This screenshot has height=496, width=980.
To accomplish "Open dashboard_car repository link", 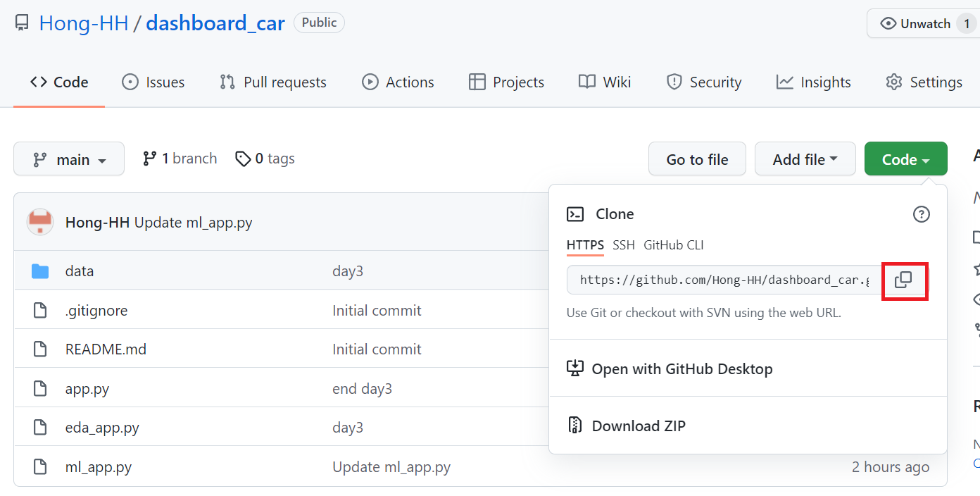I will tap(215, 23).
